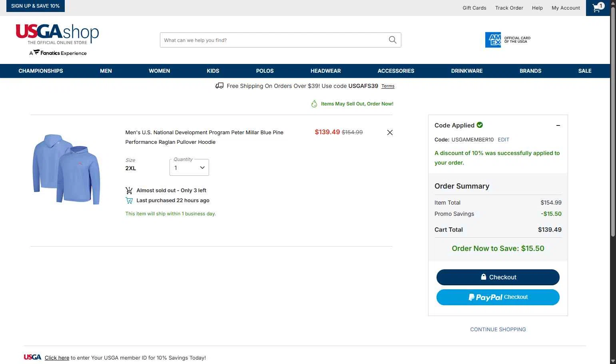Click the search magnifier icon
This screenshot has height=364, width=616.
click(x=393, y=40)
